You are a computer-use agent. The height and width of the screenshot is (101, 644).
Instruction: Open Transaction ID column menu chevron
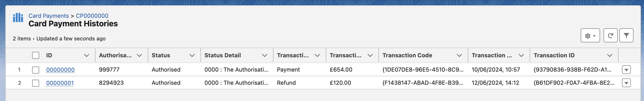pyautogui.click(x=609, y=56)
